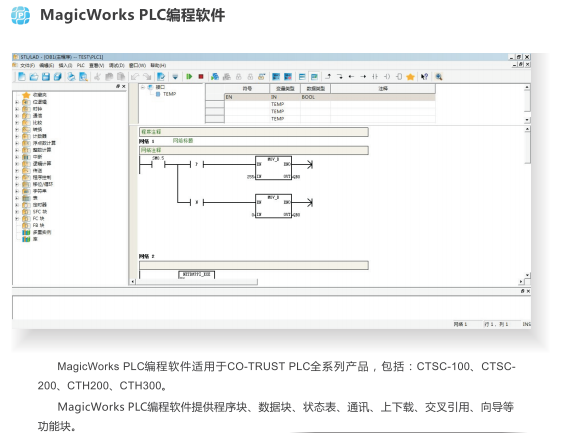
Task: Collapse the 接口 node in variable tree
Action: pyautogui.click(x=143, y=87)
